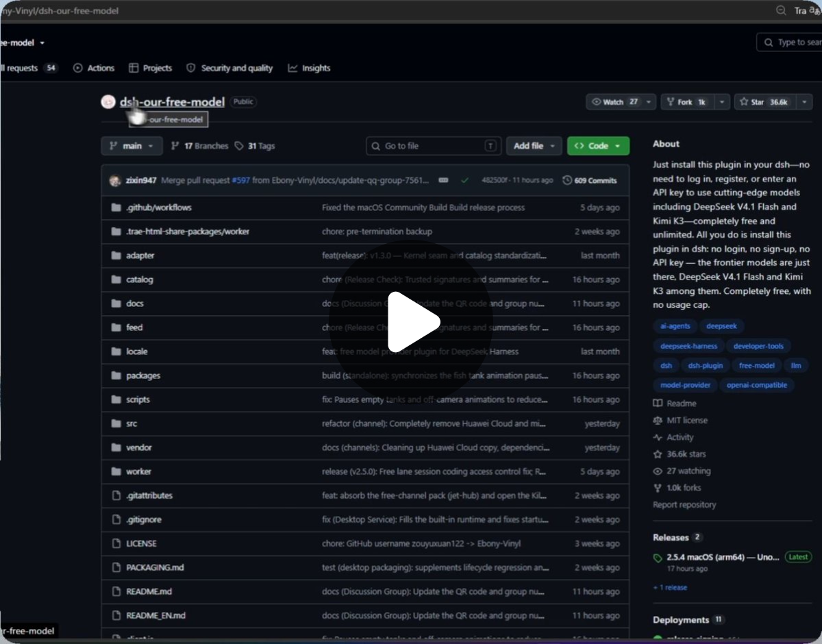Expand the caret next to Star
Screen dimensions: 822x644
[x=804, y=102]
